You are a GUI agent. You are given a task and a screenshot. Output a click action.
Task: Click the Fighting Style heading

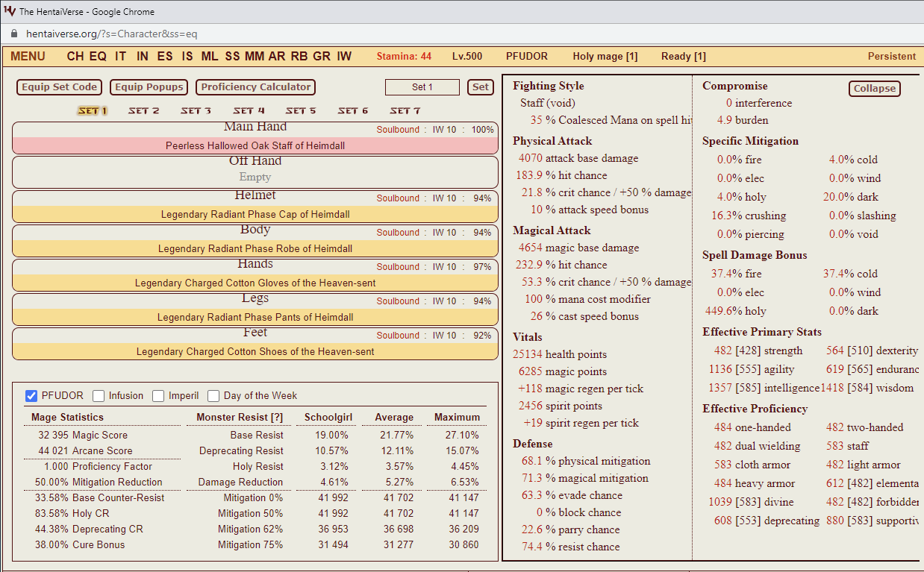tap(549, 86)
